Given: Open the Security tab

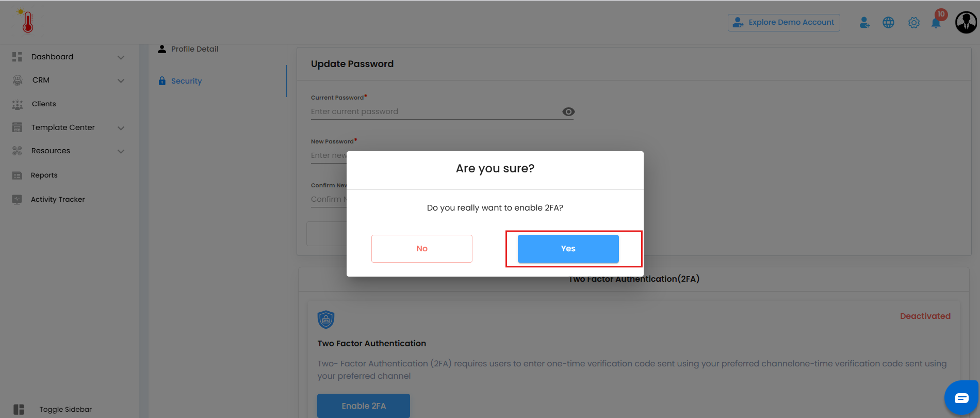Looking at the screenshot, I should tap(186, 81).
